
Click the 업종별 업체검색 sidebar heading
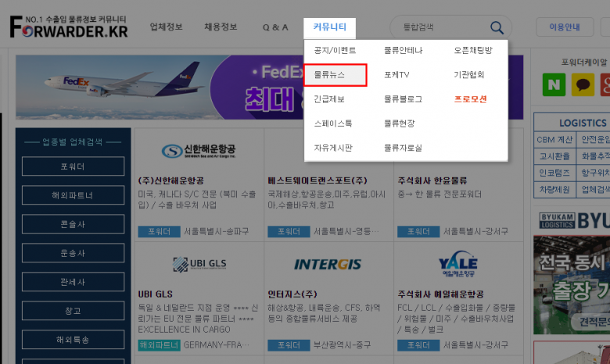73,142
